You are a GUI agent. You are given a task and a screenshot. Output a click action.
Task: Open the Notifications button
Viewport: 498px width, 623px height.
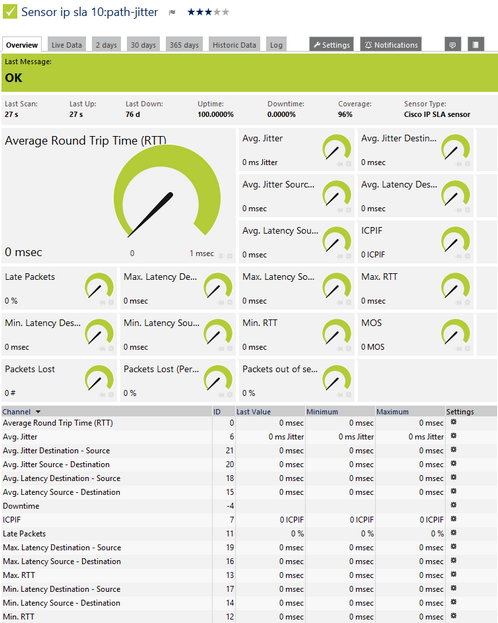(x=391, y=44)
